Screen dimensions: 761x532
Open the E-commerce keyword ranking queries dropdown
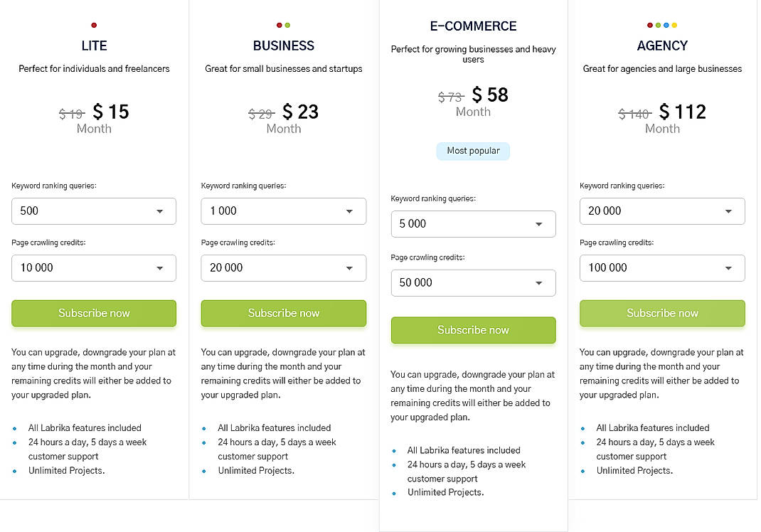(473, 224)
